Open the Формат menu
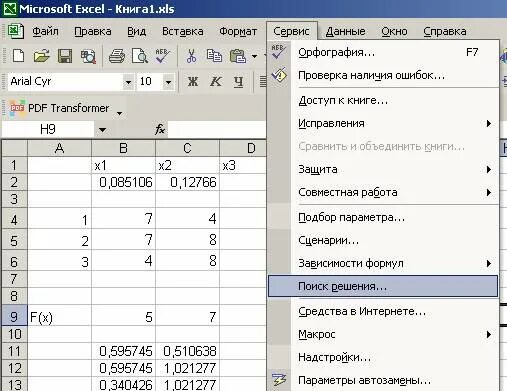The height and width of the screenshot is (391, 507). tap(238, 31)
